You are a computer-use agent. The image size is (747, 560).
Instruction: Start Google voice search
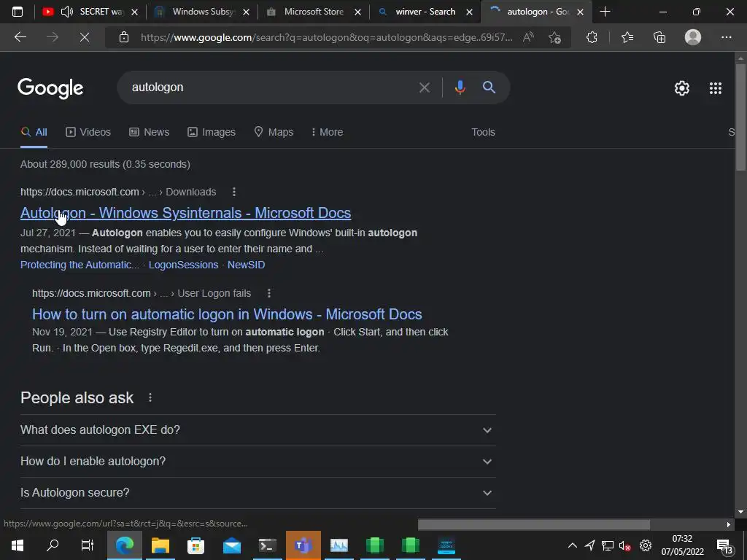[x=460, y=87]
